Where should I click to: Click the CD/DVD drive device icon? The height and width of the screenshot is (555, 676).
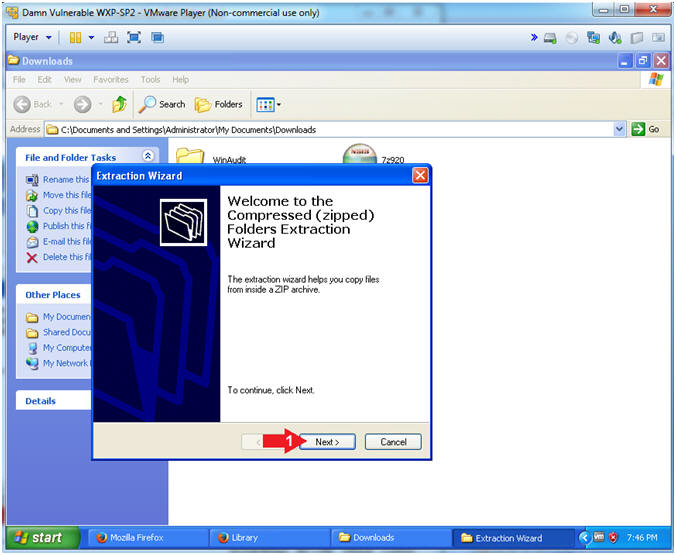[572, 38]
